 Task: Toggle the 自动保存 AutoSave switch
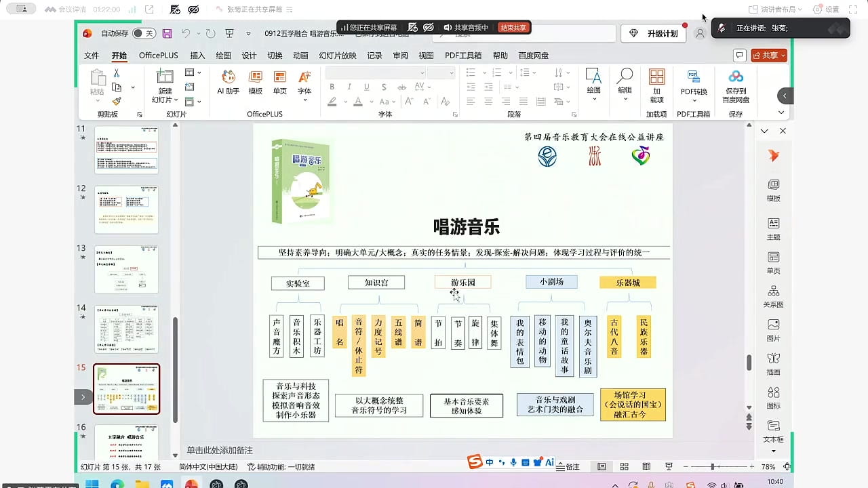pos(144,33)
